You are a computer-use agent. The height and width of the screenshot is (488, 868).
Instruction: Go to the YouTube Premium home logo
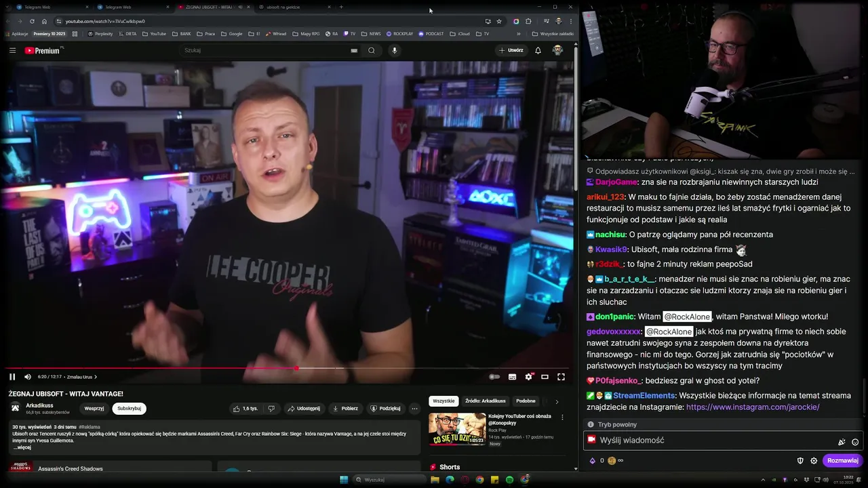point(43,50)
